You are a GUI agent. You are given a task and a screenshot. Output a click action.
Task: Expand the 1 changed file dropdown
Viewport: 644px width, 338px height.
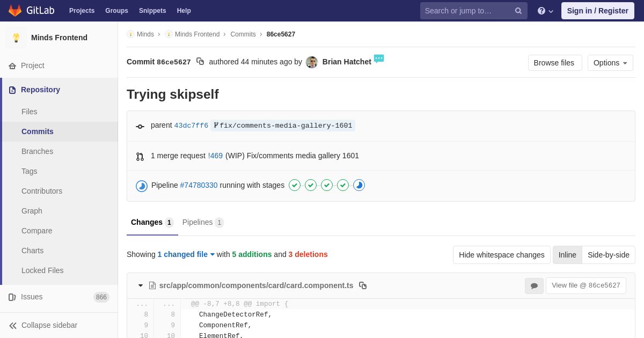[x=186, y=254]
